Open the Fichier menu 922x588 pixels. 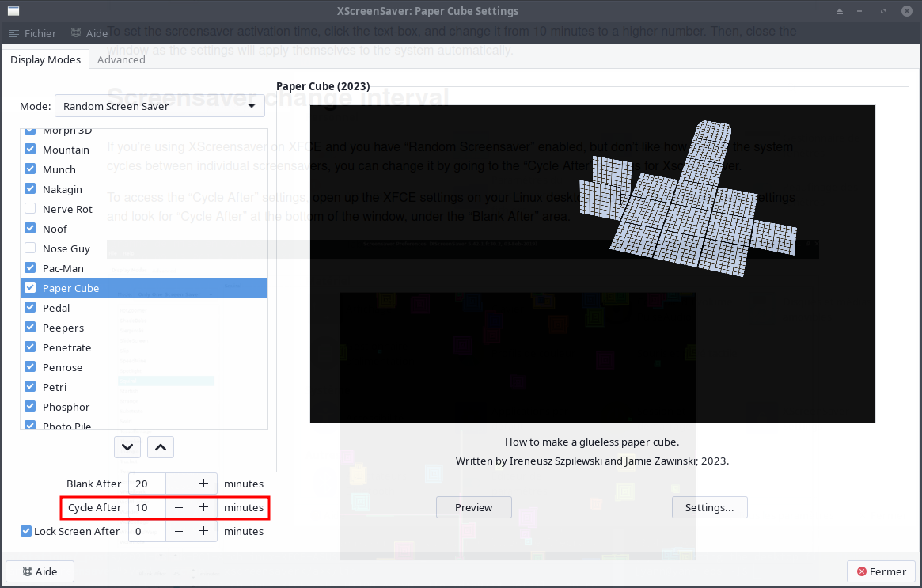(x=33, y=33)
